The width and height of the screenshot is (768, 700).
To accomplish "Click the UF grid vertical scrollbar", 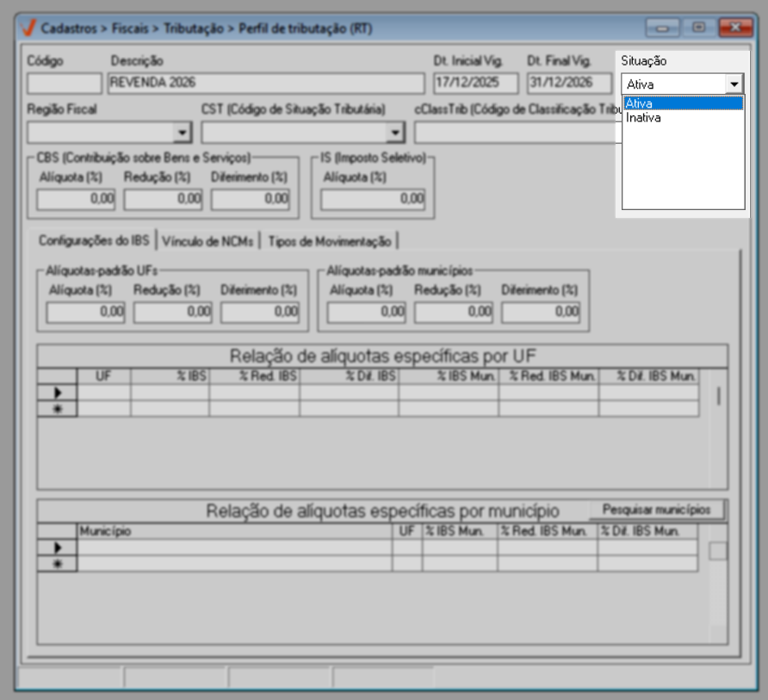I will click(718, 429).
